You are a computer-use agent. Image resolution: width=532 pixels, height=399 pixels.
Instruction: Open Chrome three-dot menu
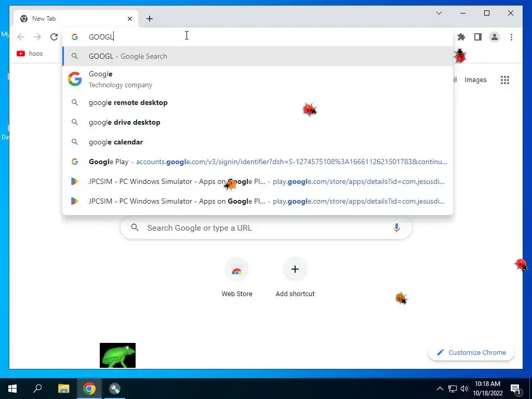(x=511, y=37)
